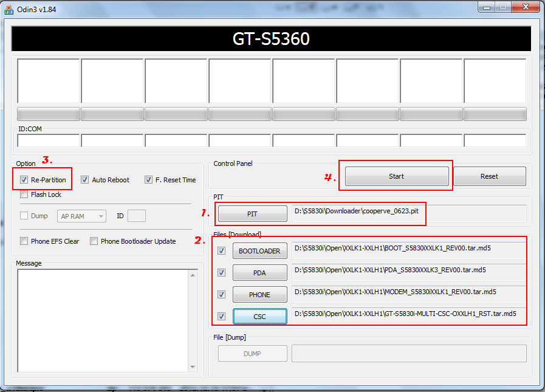Viewport: 545px width, 392px height.
Task: Toggle the F. Reset Time checkbox
Action: click(x=148, y=180)
